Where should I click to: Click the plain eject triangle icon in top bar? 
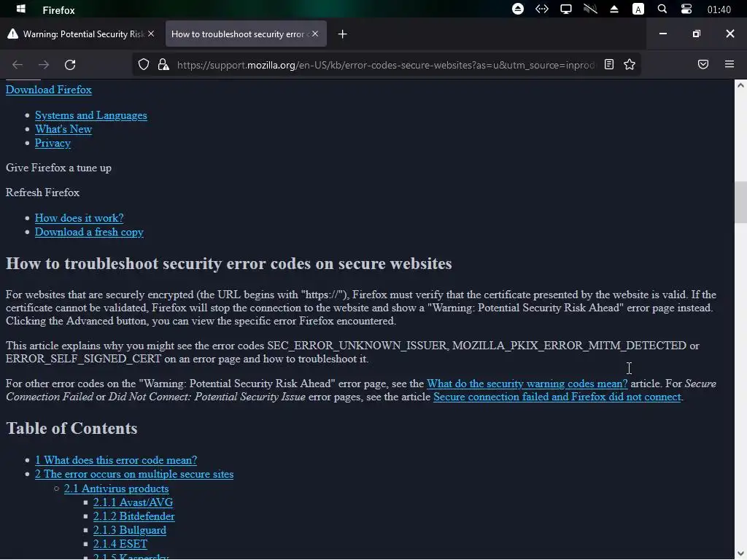[614, 9]
